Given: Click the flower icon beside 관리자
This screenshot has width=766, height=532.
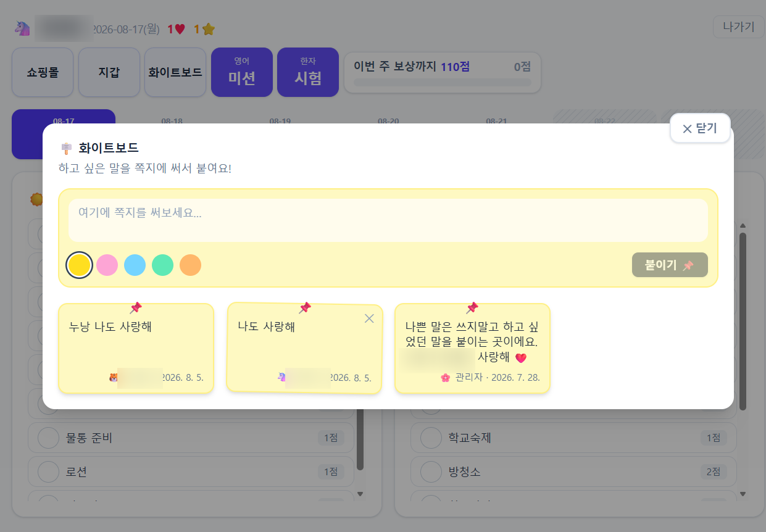Looking at the screenshot, I should point(446,378).
